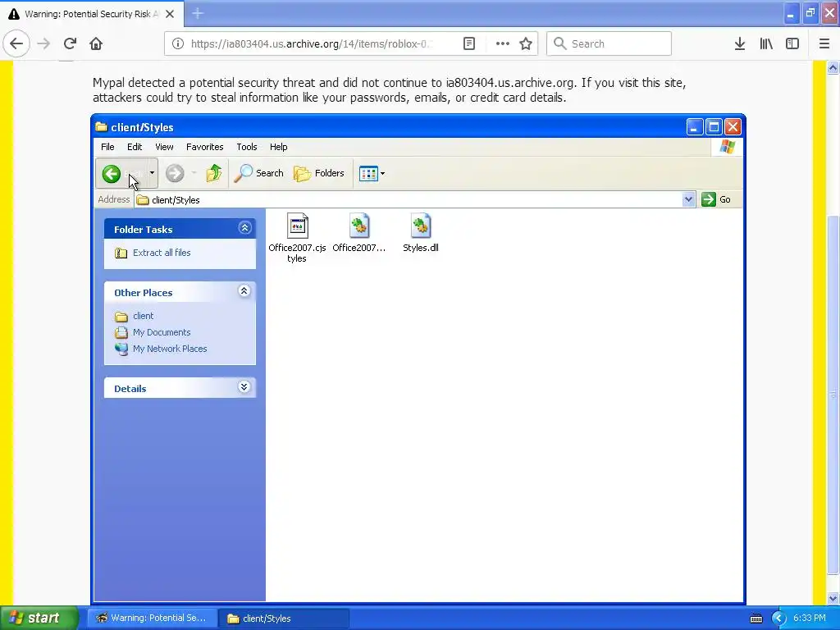Show site information in the address bar
The width and height of the screenshot is (840, 630).
[x=178, y=43]
